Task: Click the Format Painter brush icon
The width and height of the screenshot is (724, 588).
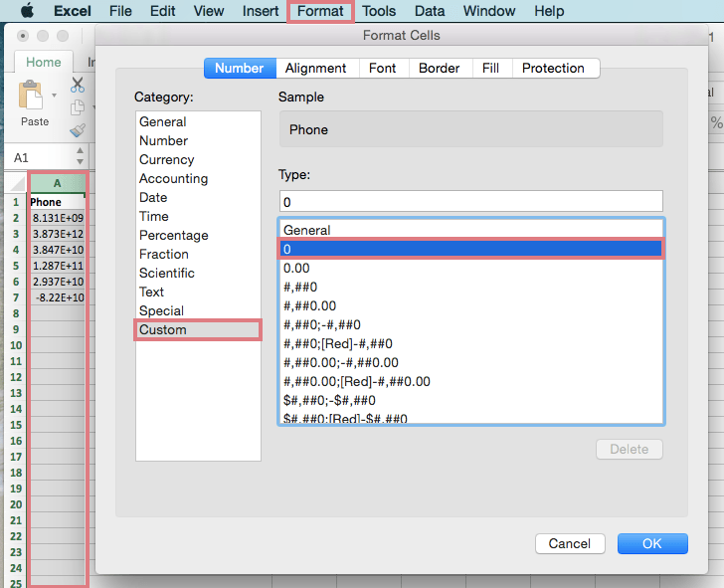Action: tap(78, 130)
